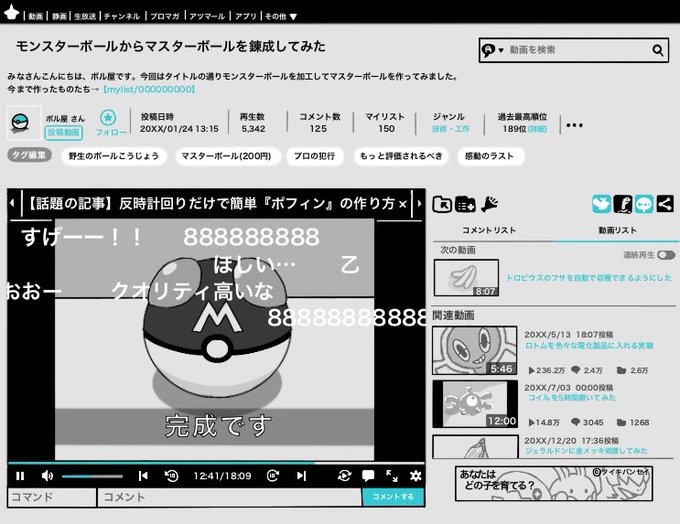
Task: Open the 12:00 Magnemite video thumbnail
Action: (475, 404)
